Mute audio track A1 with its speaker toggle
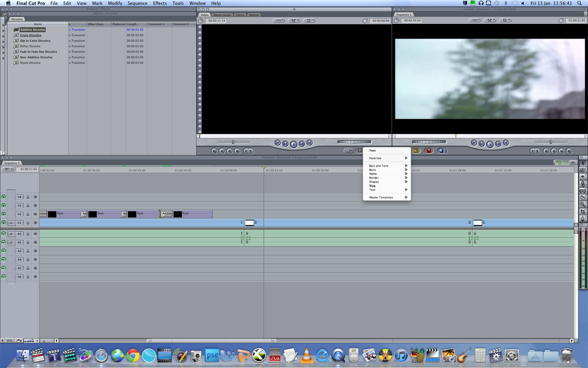 (x=4, y=234)
